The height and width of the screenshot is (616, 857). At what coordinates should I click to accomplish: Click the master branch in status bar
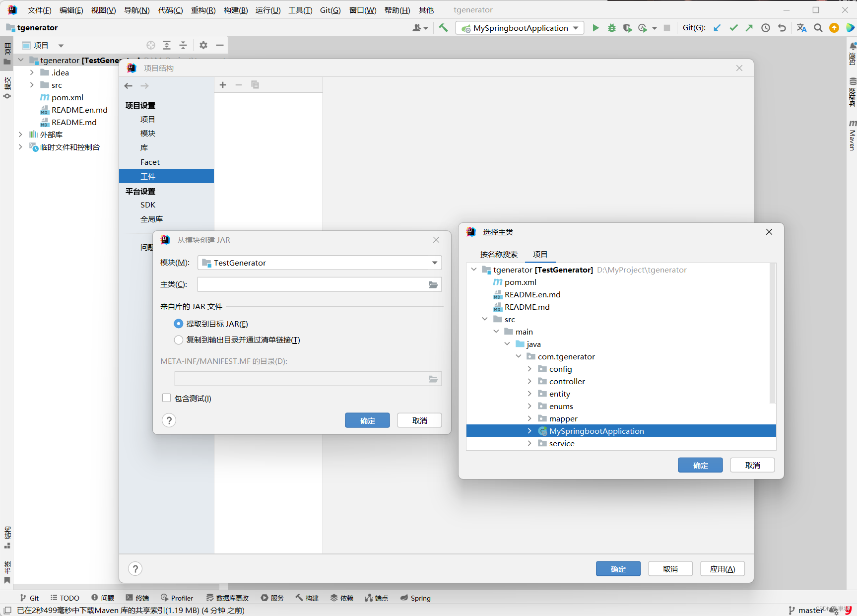click(806, 610)
